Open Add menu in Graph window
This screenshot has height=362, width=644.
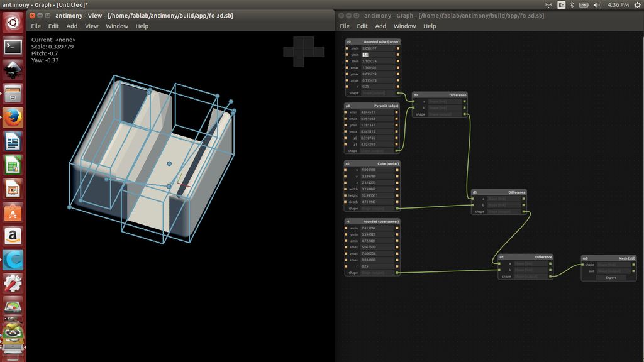380,26
